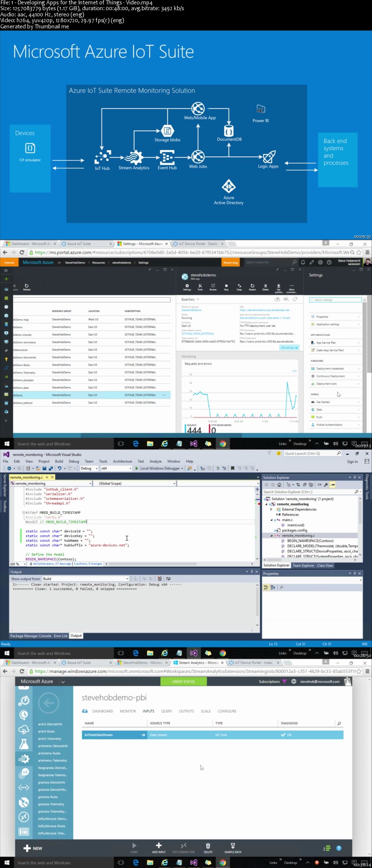Switch to the Team Explorer tab
Image resolution: width=372 pixels, height=868 pixels.
303,565
